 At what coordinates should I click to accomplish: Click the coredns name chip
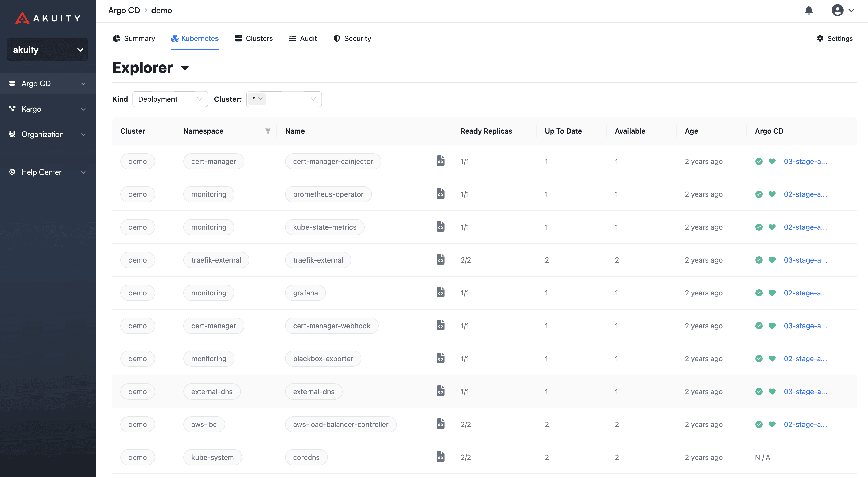click(306, 457)
